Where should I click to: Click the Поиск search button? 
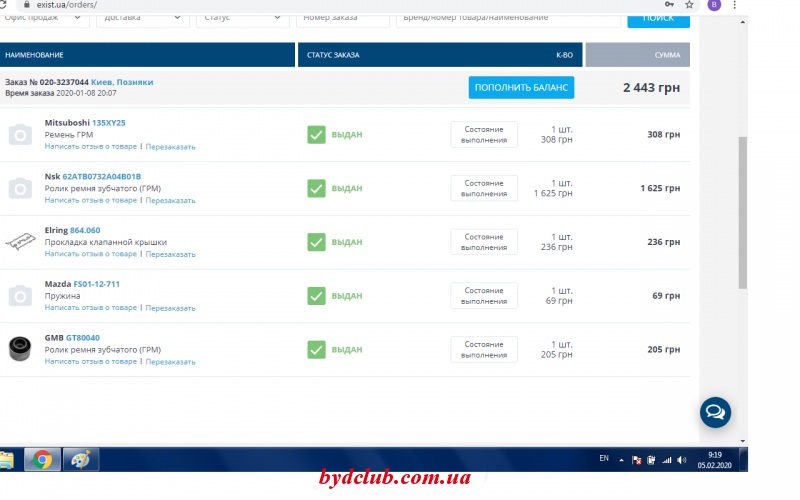coord(658,20)
